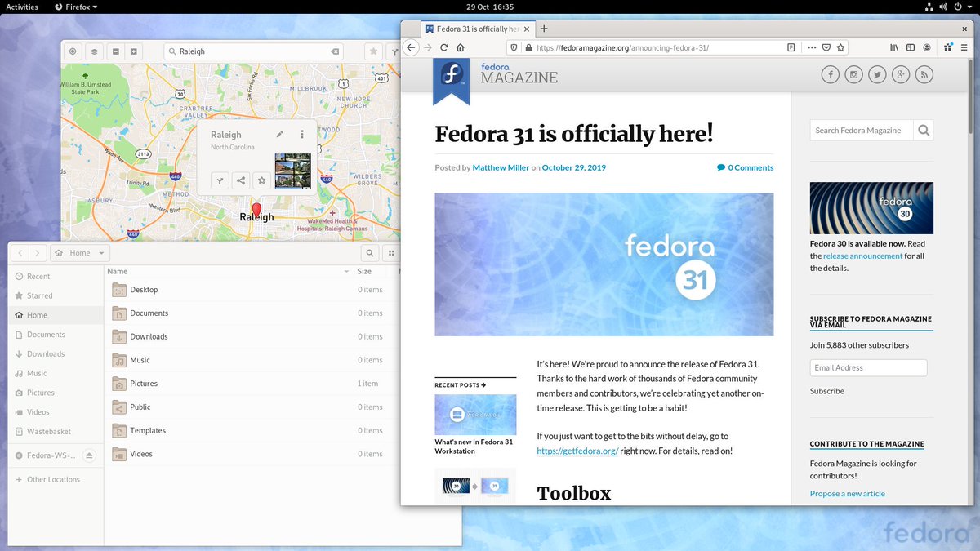The height and width of the screenshot is (551, 980).
Task: Eject the Fedora-WS volume in Files sidebar
Action: coord(90,455)
